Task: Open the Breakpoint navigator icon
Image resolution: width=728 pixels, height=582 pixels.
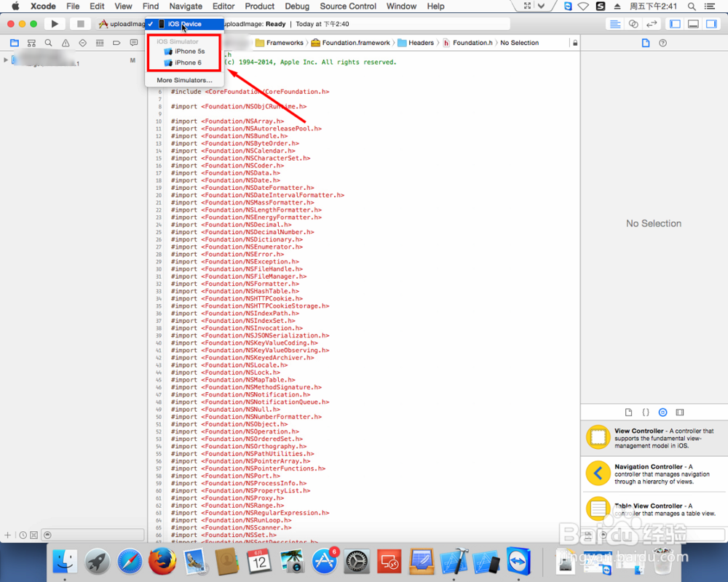Action: (x=116, y=43)
